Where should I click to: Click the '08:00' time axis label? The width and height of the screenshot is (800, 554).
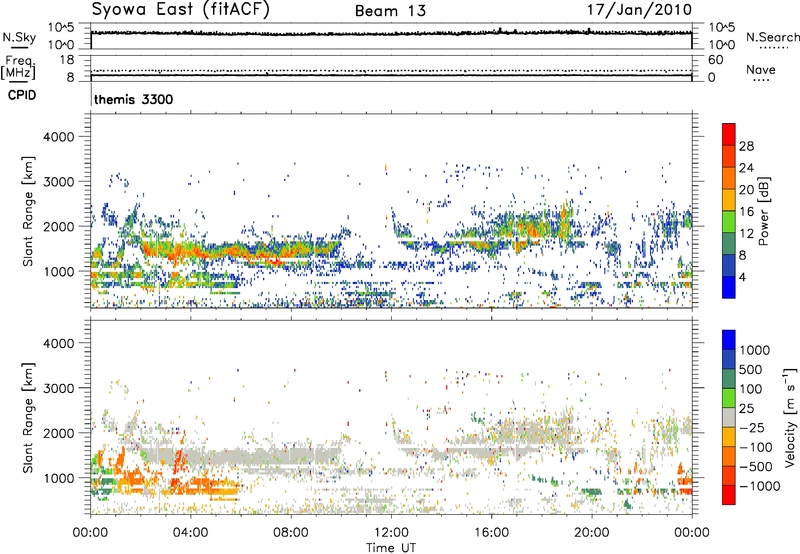291,533
